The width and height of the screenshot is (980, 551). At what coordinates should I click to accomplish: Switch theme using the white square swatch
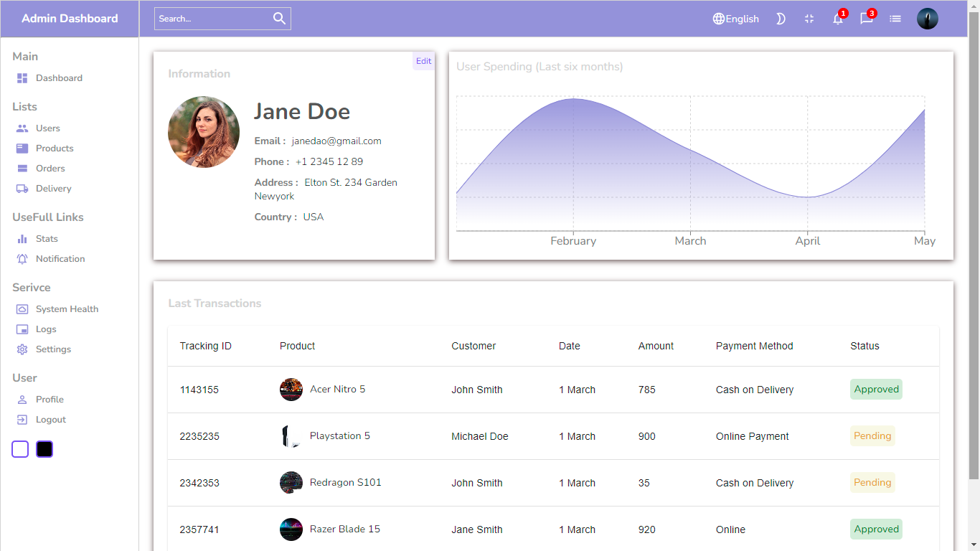[x=19, y=448]
